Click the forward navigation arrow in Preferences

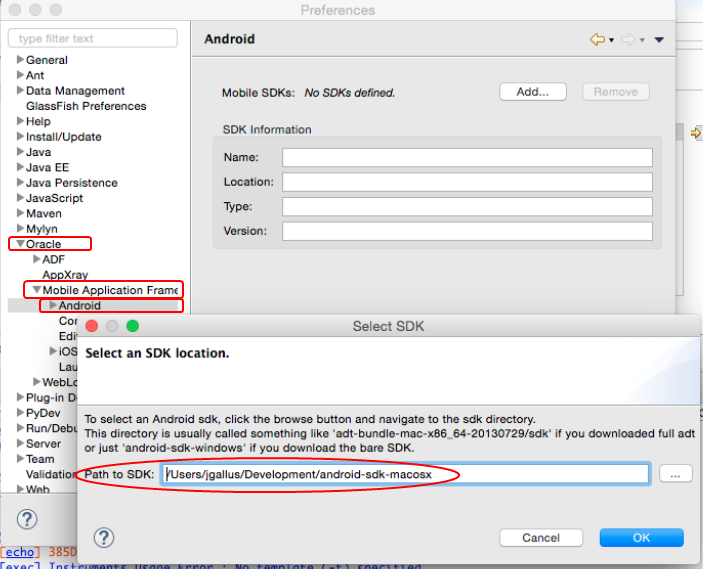[628, 39]
